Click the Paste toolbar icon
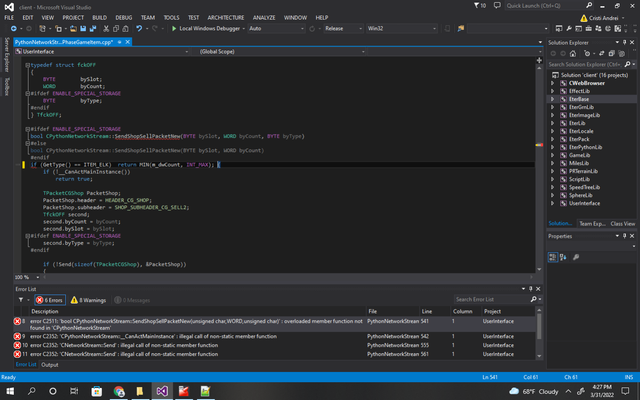640x400 pixels. 126,29
